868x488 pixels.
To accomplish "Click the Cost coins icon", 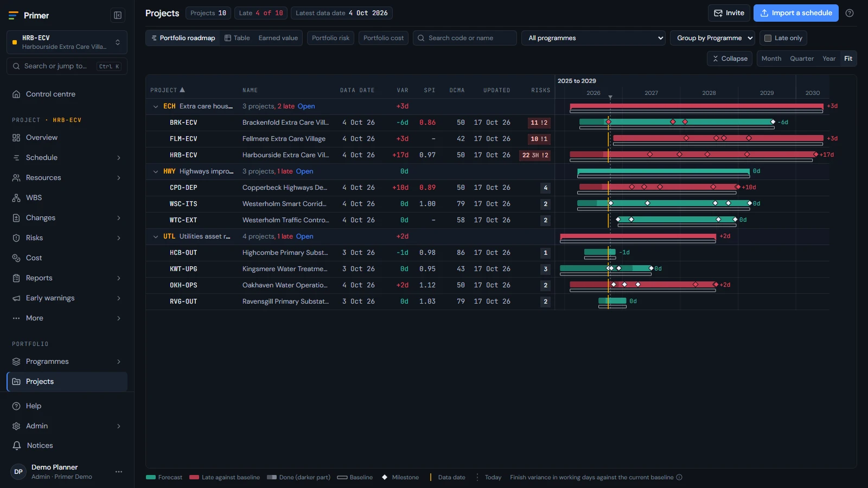I will coord(16,258).
